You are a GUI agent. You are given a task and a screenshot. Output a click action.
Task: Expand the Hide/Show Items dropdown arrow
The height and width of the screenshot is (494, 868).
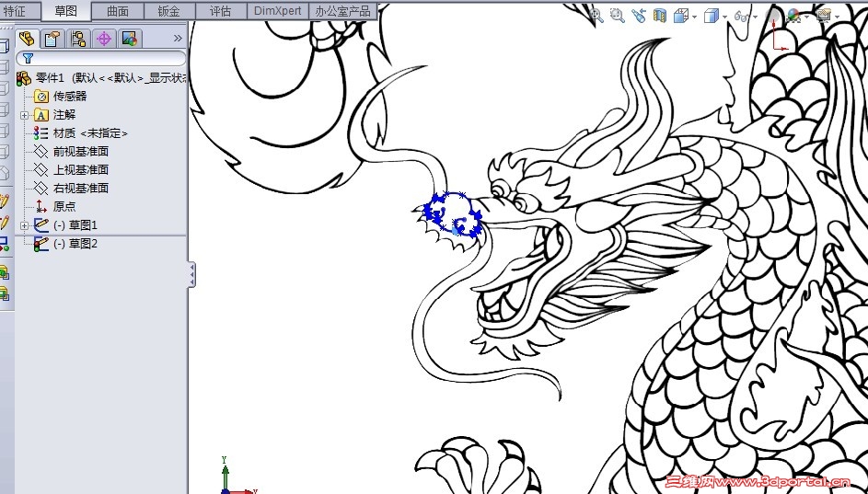point(755,17)
